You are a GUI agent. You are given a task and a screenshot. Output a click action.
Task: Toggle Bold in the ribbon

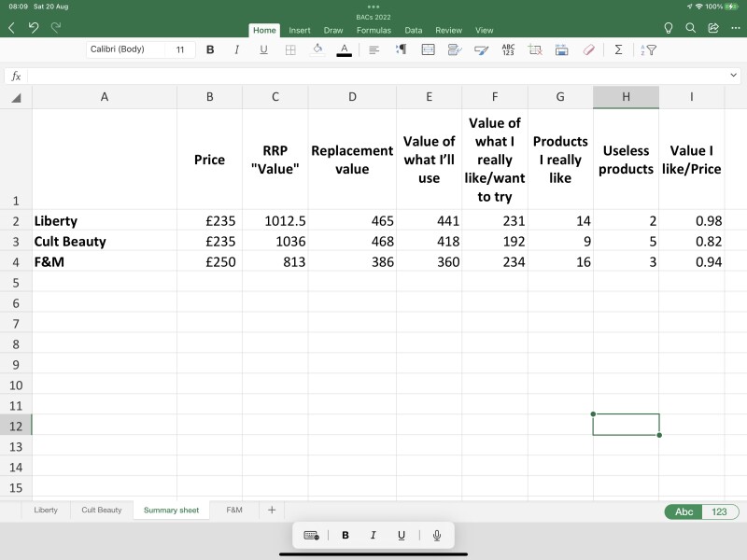coord(209,49)
